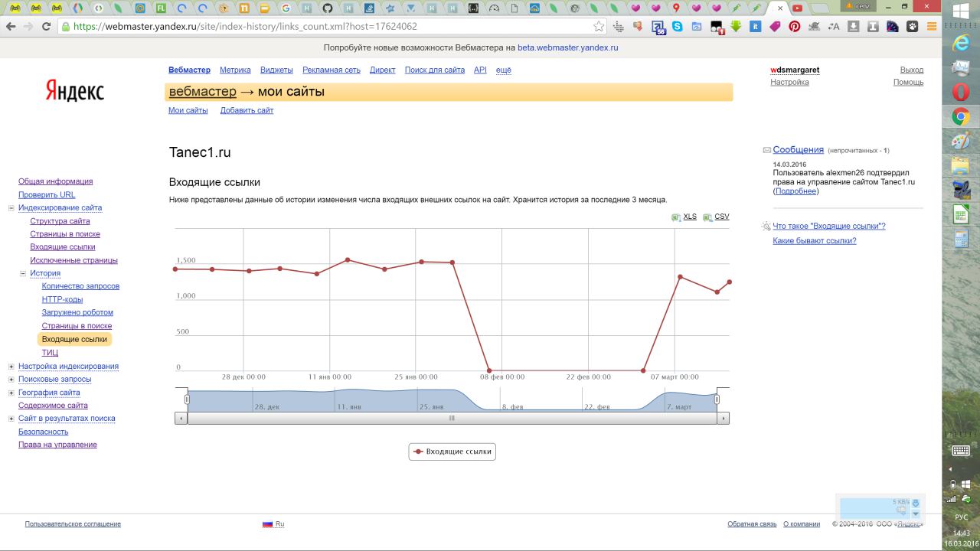This screenshot has height=551, width=980.
Task: Open the spreadsheet app in taskbar
Action: (x=960, y=214)
